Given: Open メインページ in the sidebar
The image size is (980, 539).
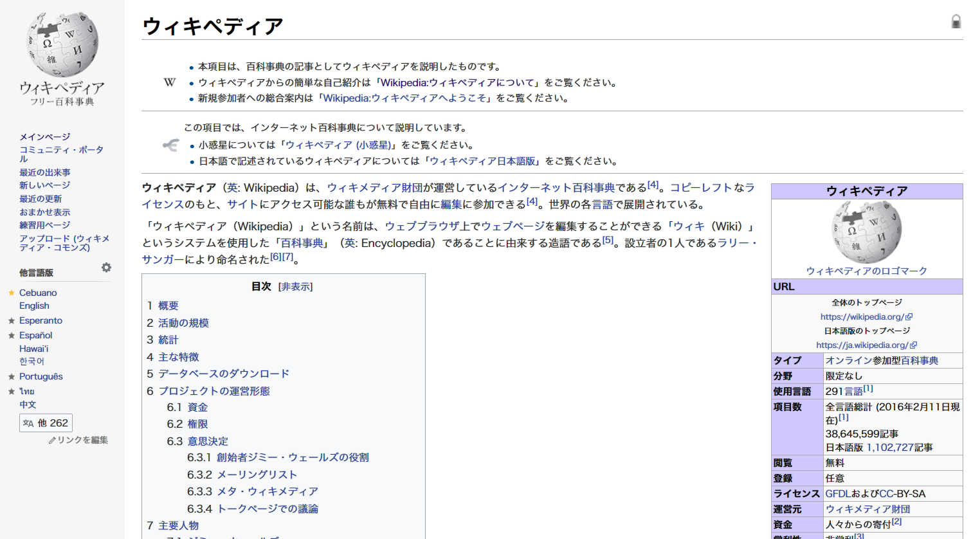Looking at the screenshot, I should (44, 136).
